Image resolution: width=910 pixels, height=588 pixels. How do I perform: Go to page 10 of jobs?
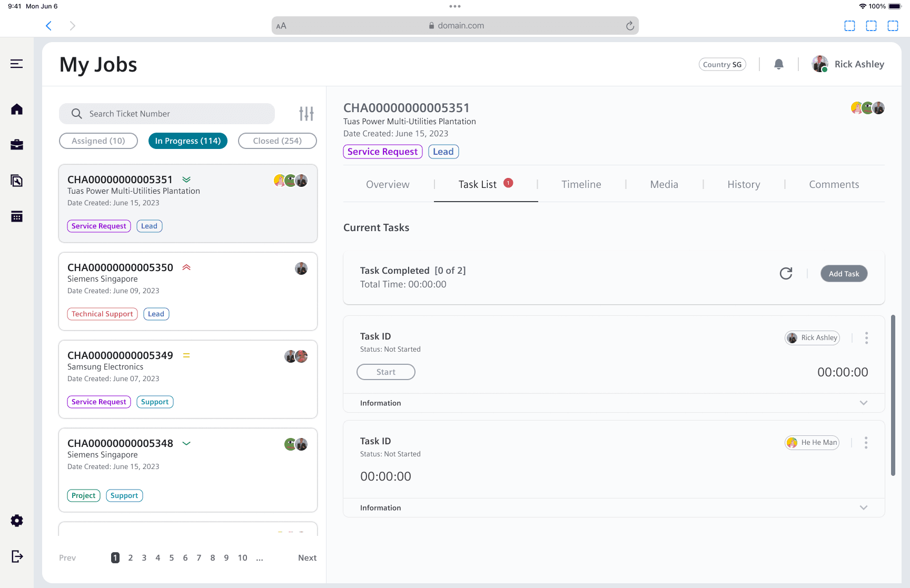pos(242,558)
